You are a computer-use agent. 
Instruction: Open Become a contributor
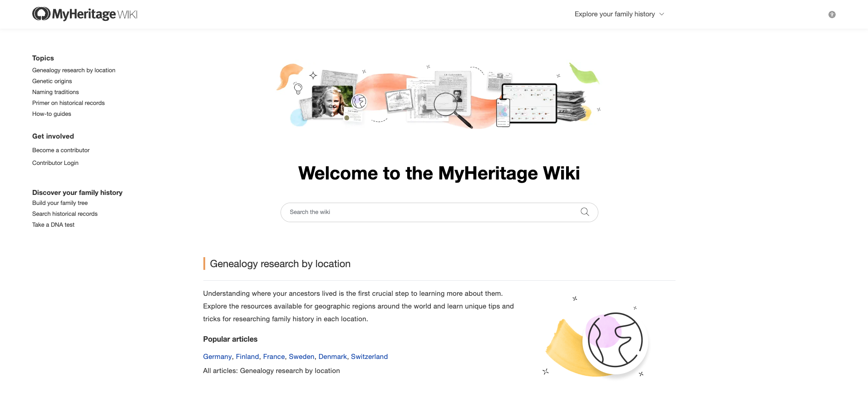[60, 150]
